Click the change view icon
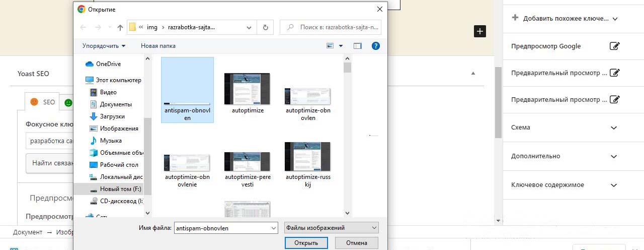644x250 pixels. 331,46
